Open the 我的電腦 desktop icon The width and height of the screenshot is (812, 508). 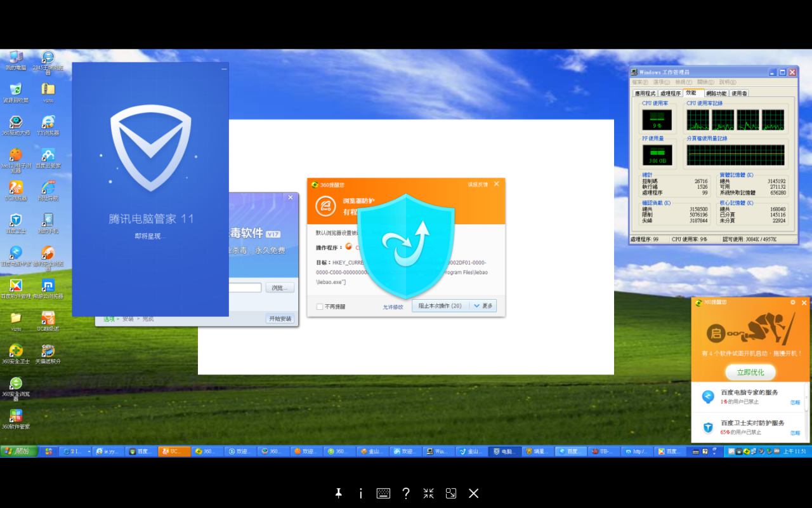(16, 60)
